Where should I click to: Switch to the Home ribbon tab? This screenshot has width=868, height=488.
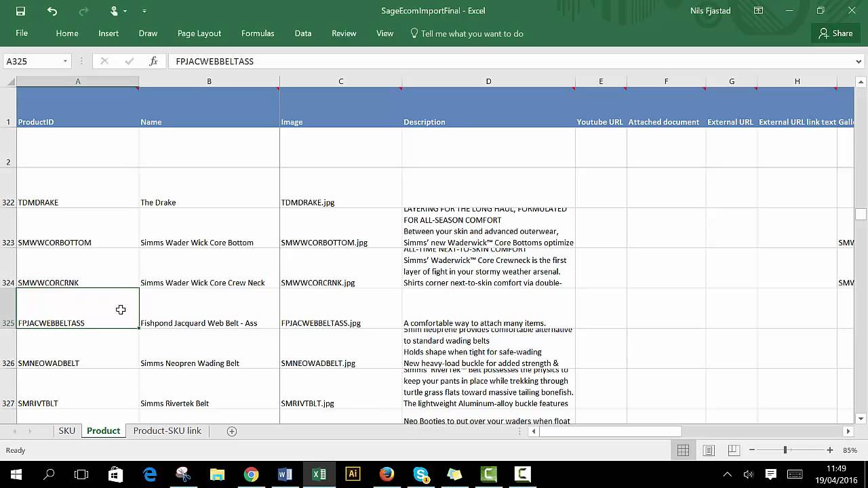[67, 33]
